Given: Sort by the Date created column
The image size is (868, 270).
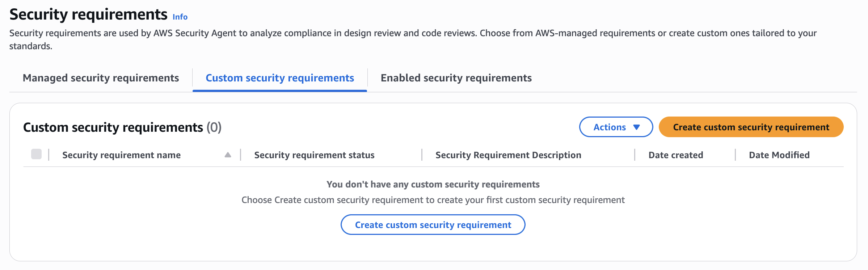Looking at the screenshot, I should point(675,155).
